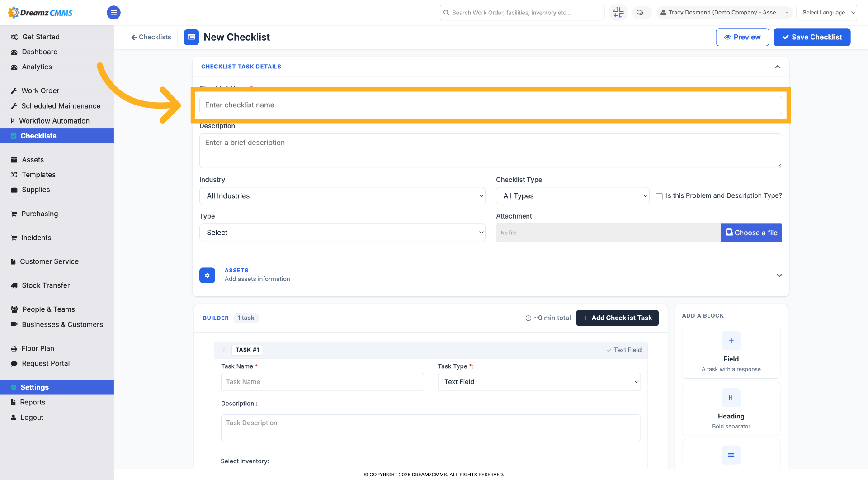Click the Floor Plan printer icon
The height and width of the screenshot is (480, 868).
point(14,348)
